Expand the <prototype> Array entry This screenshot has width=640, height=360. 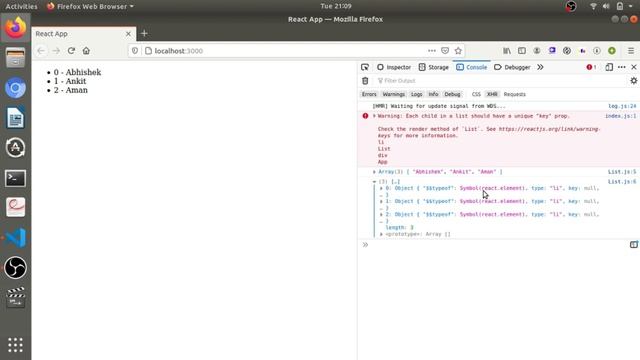[381, 234]
